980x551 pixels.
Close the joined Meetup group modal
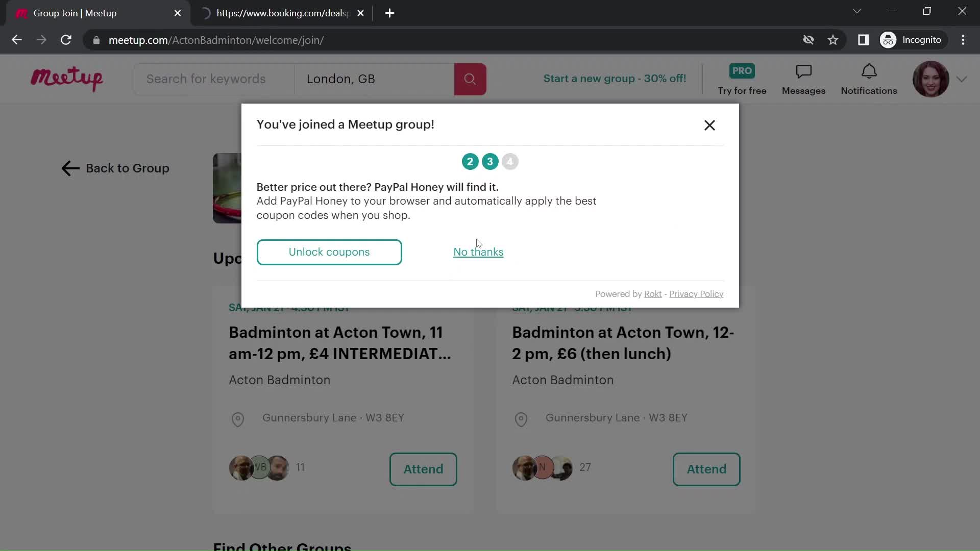click(709, 125)
